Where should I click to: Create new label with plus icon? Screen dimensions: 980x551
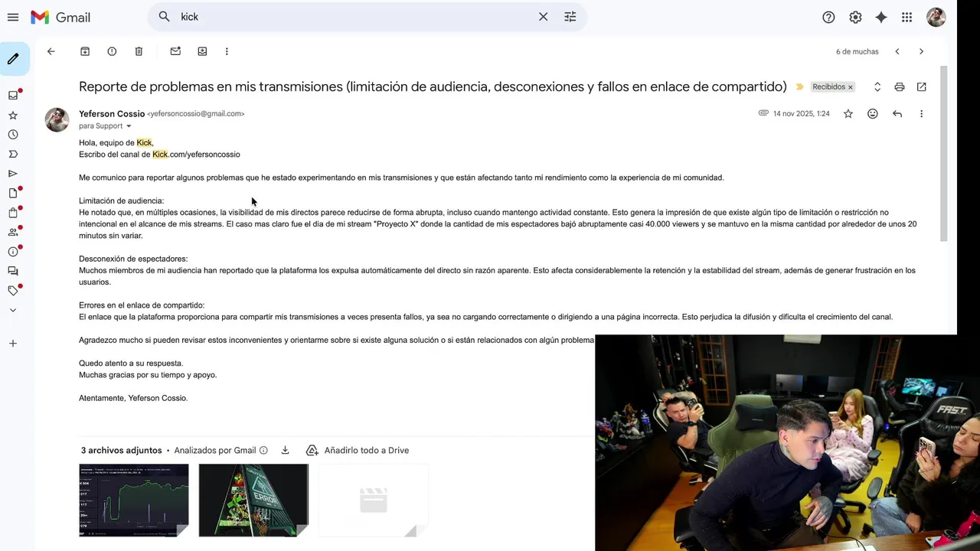[13, 344]
